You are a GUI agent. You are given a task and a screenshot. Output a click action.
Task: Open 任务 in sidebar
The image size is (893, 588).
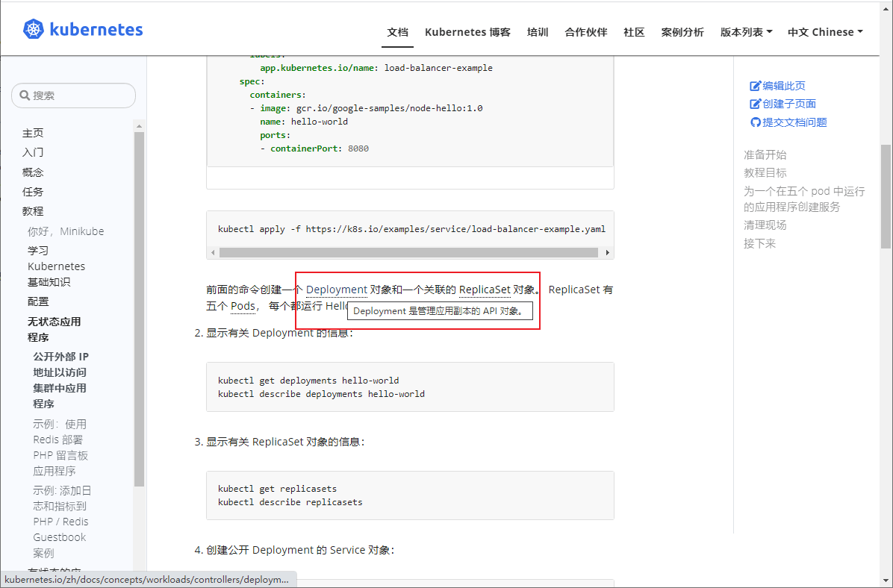click(32, 192)
